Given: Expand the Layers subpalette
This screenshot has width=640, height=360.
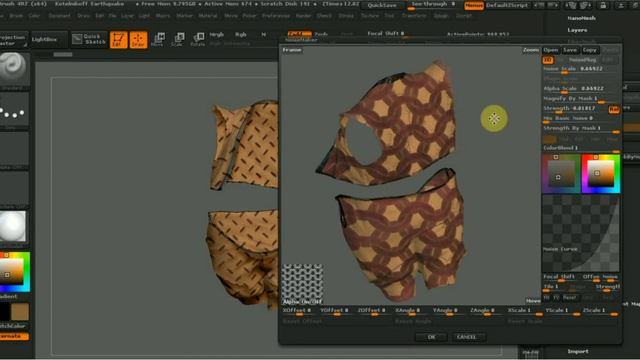Looking at the screenshot, I should click(x=577, y=30).
